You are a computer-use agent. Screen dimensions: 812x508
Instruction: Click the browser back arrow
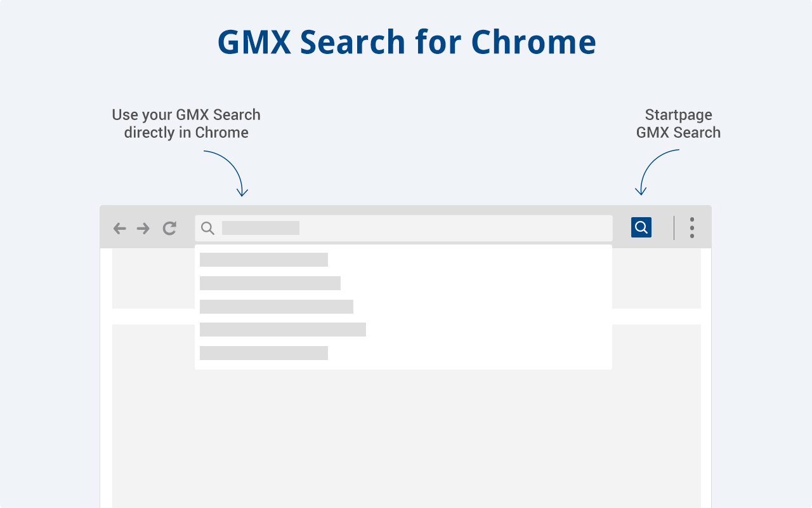[x=119, y=229]
